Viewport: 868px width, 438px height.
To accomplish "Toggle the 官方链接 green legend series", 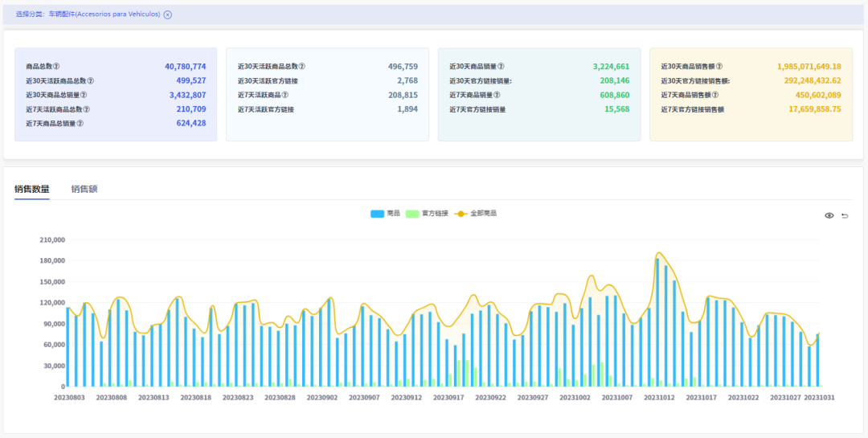I will [x=427, y=213].
